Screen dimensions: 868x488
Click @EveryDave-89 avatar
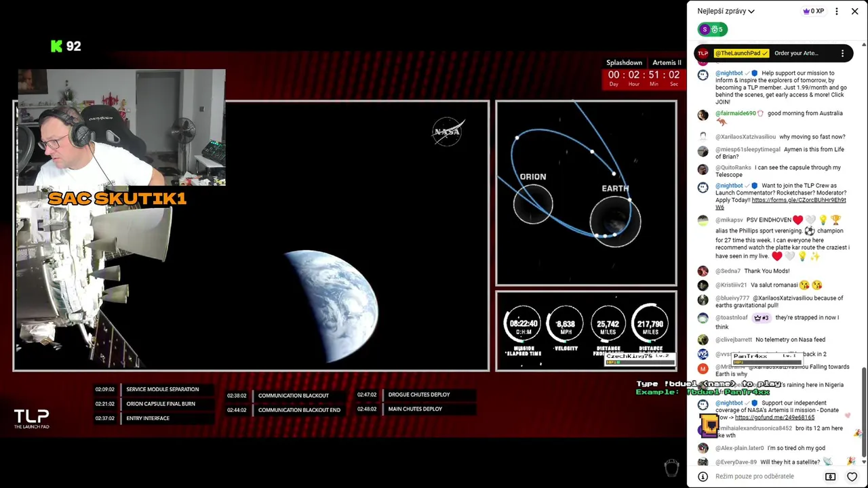[x=703, y=462]
